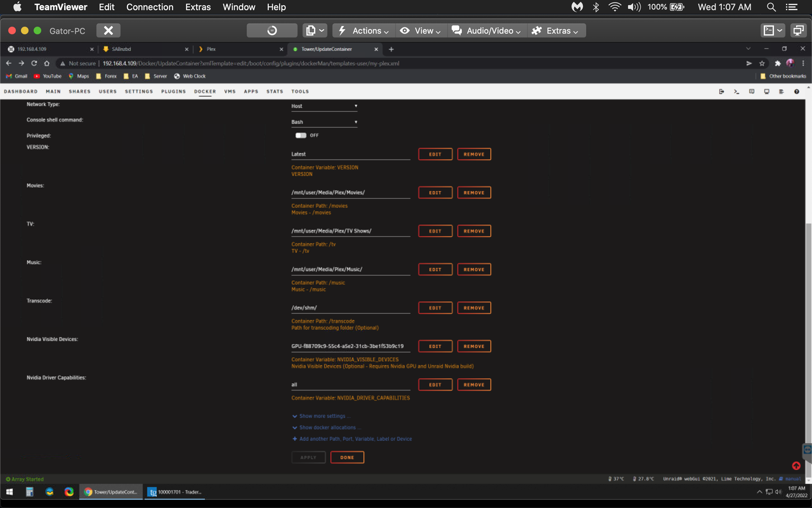Toggle the View eye icon in TeamViewer
This screenshot has height=508, width=812.
(404, 30)
